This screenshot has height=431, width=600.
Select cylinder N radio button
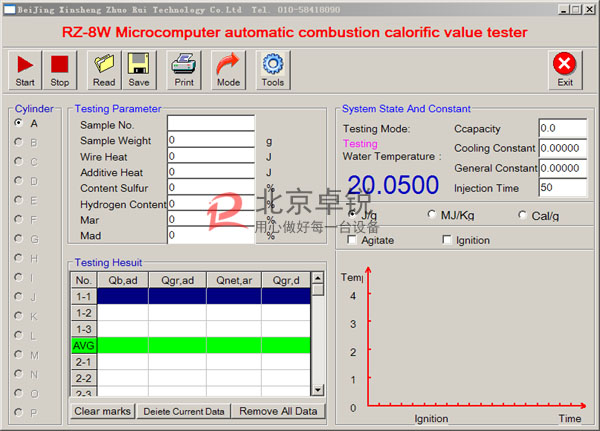(x=18, y=374)
